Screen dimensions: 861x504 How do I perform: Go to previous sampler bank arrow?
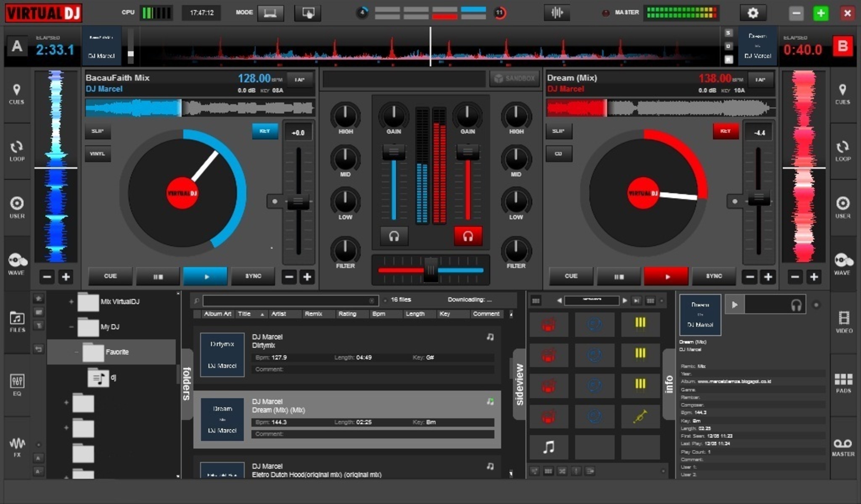(559, 301)
